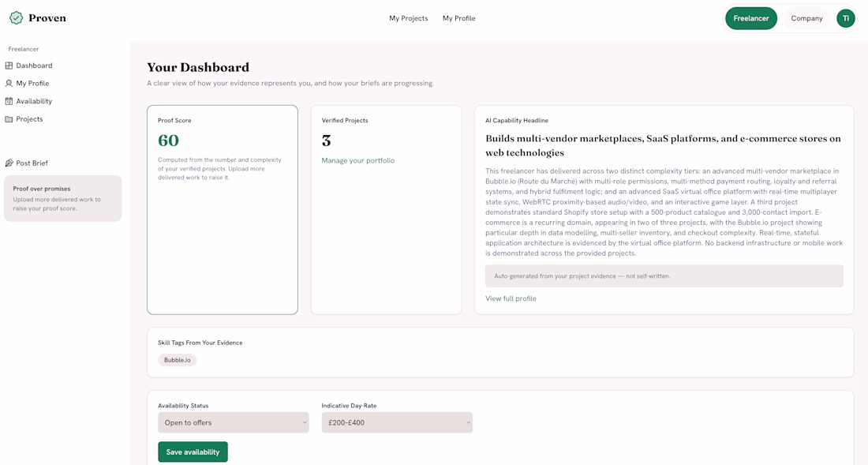Open Dashboard via its grid icon
This screenshot has width=868, height=465.
pos(9,66)
